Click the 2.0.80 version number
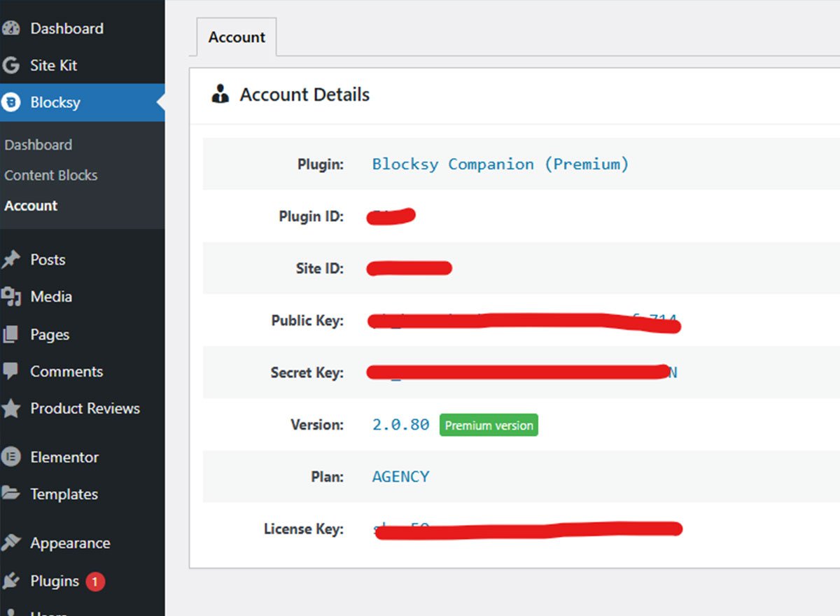Image resolution: width=840 pixels, height=616 pixels. (x=400, y=425)
